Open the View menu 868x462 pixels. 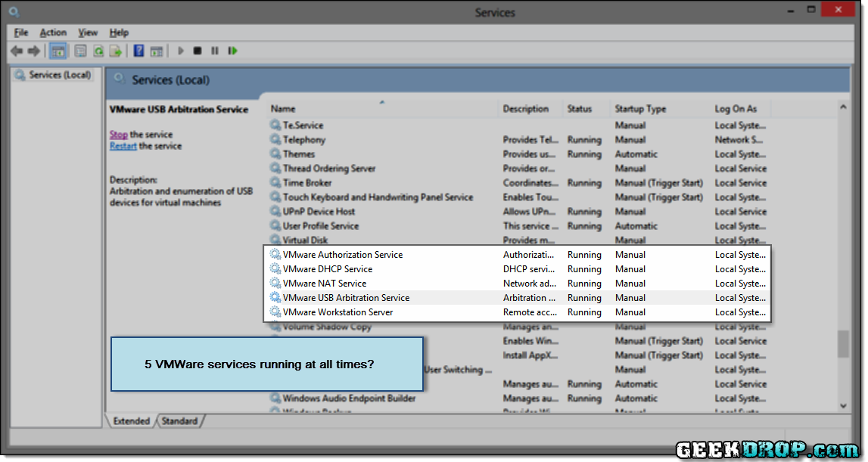click(x=88, y=33)
